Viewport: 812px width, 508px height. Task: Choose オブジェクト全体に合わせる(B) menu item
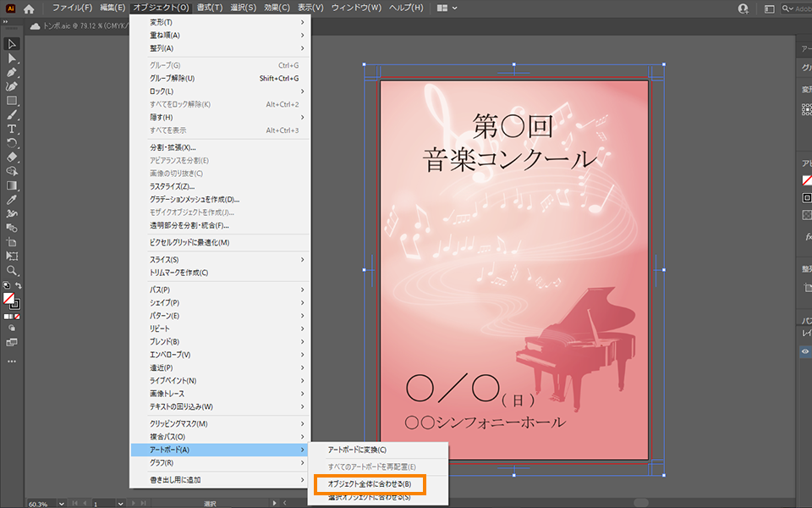[x=369, y=484]
